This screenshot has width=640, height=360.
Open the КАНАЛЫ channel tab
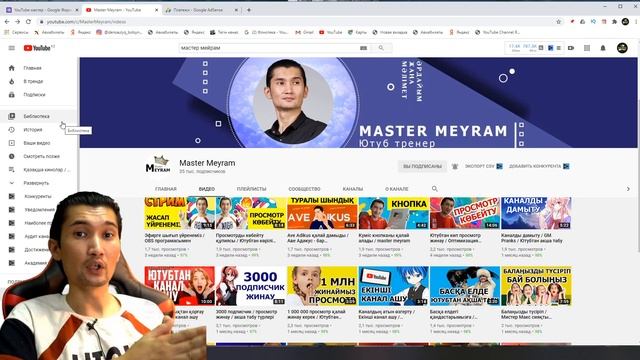pos(353,189)
